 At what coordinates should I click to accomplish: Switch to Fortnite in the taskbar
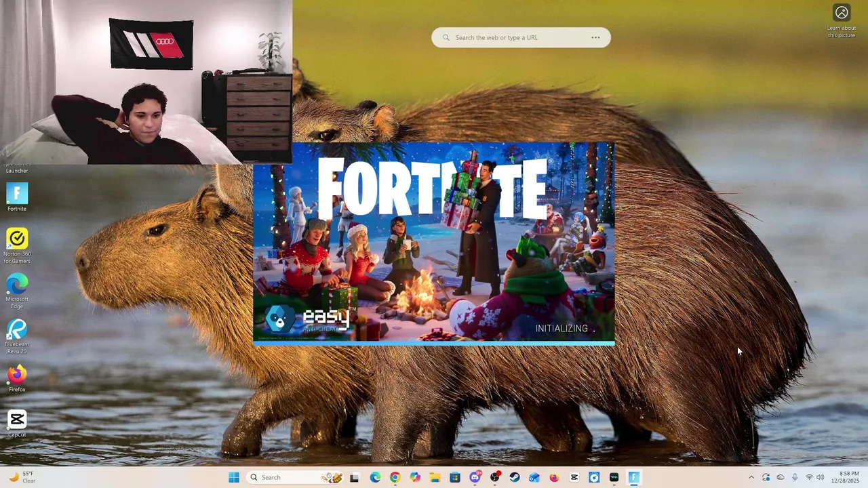(633, 477)
